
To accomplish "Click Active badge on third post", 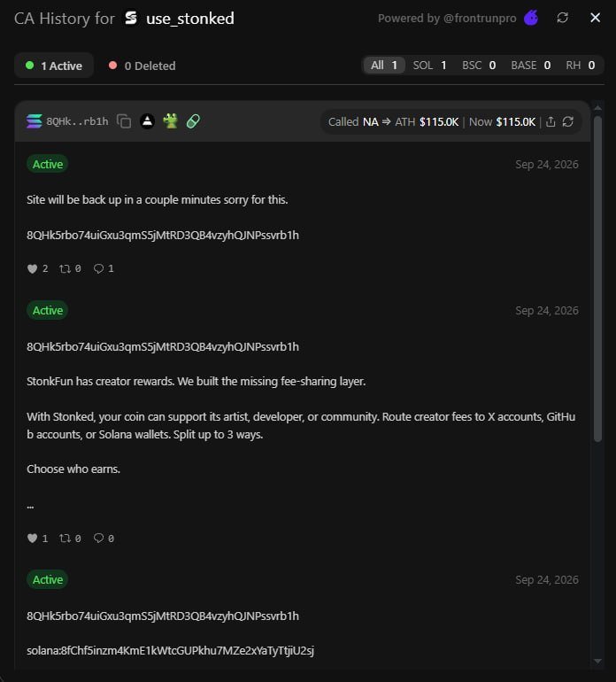I will 48,580.
